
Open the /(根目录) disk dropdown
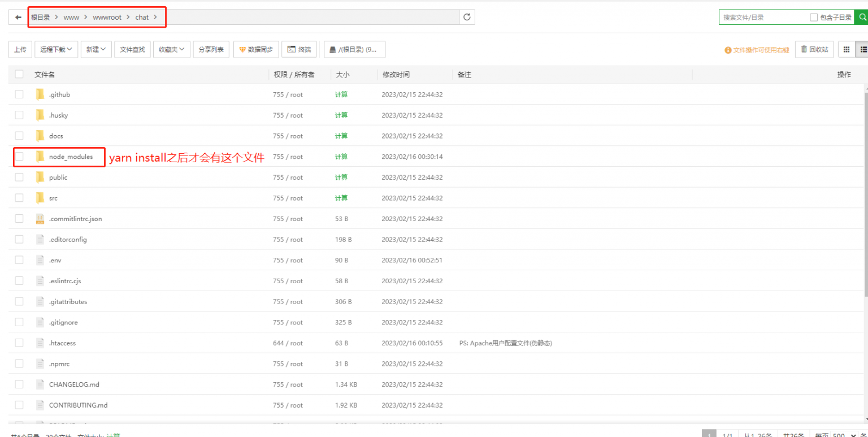[x=354, y=49]
